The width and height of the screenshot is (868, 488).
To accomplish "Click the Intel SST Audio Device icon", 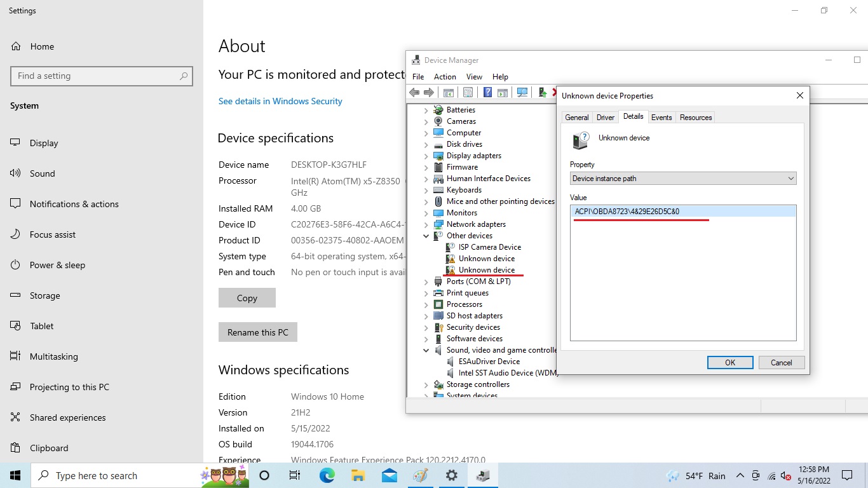I will click(x=451, y=373).
